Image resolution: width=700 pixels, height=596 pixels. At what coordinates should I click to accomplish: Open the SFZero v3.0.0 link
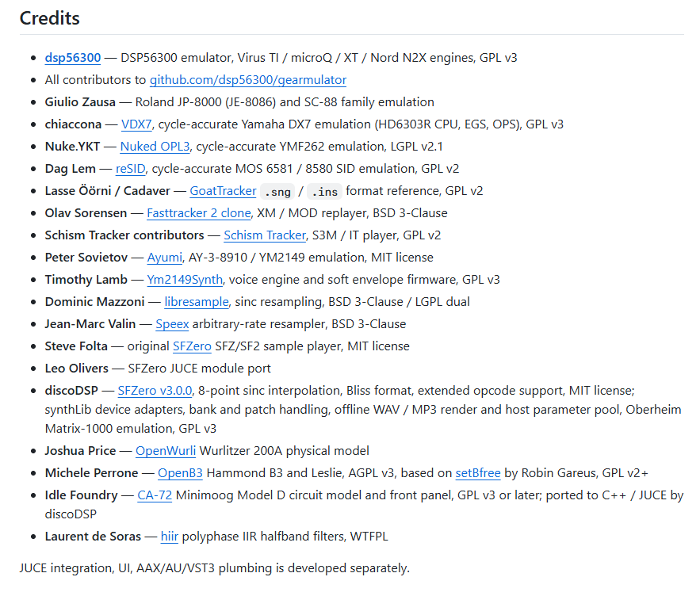155,391
